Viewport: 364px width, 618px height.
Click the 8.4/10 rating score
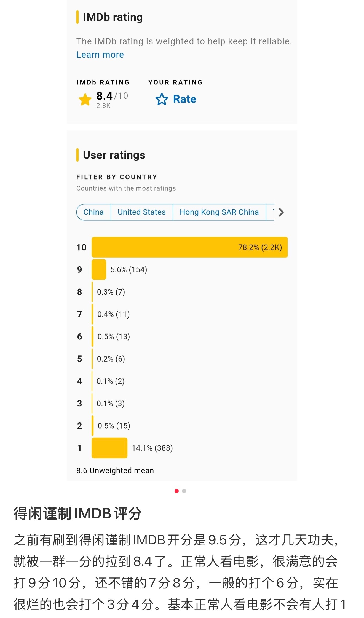pyautogui.click(x=112, y=96)
